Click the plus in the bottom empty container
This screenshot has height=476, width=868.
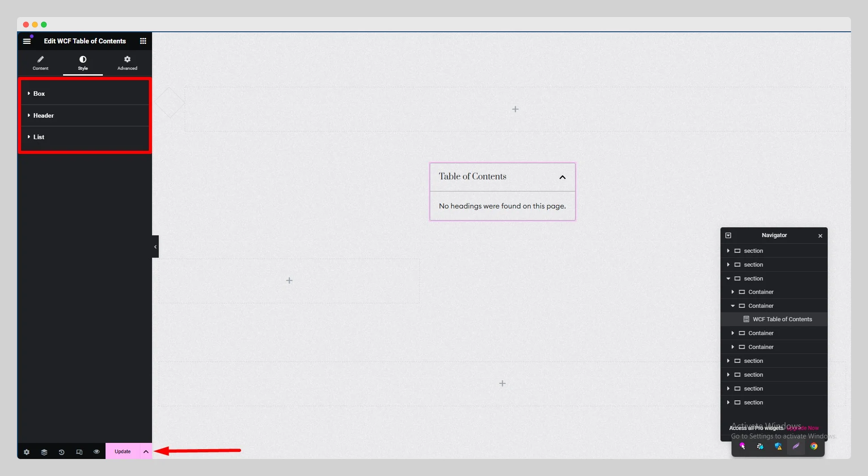click(x=503, y=383)
